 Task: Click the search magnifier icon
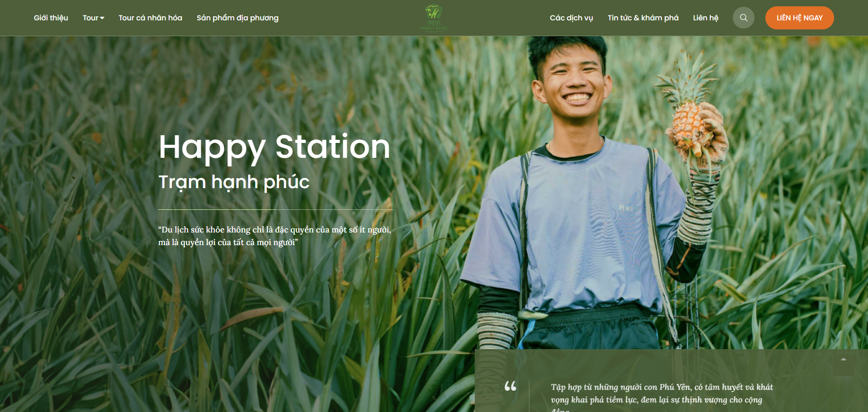(743, 18)
